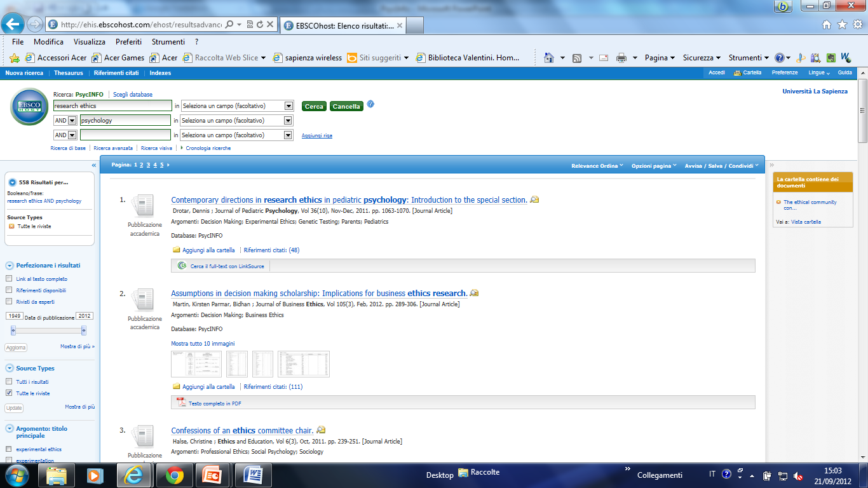This screenshot has height=488, width=868.
Task: Open Lingue dropdown in top bar
Action: [x=819, y=73]
